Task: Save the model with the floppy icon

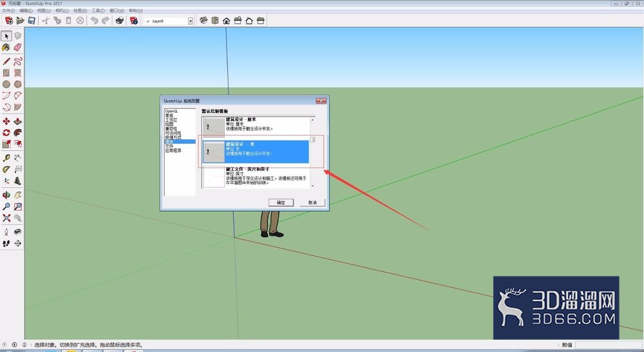Action: click(x=31, y=21)
